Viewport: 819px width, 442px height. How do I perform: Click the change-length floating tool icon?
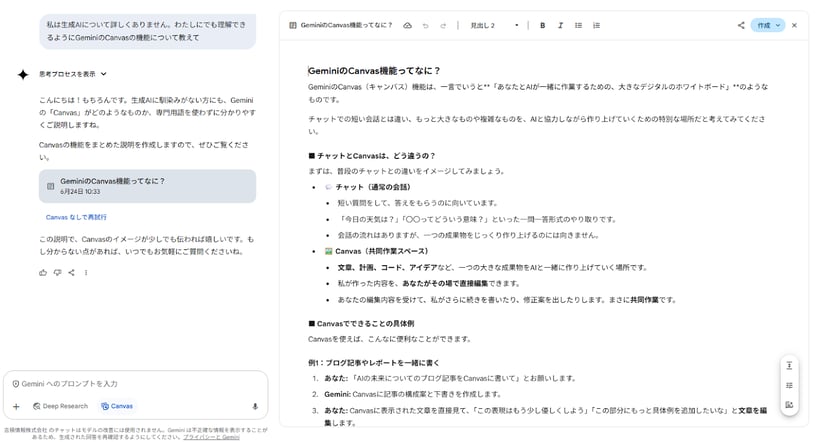point(789,366)
